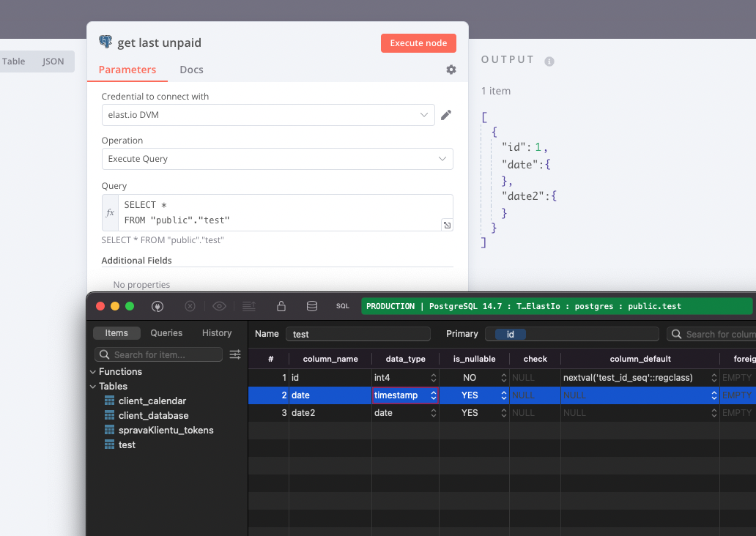Click the database icon in the toolbar
This screenshot has width=756, height=536.
pyautogui.click(x=312, y=306)
